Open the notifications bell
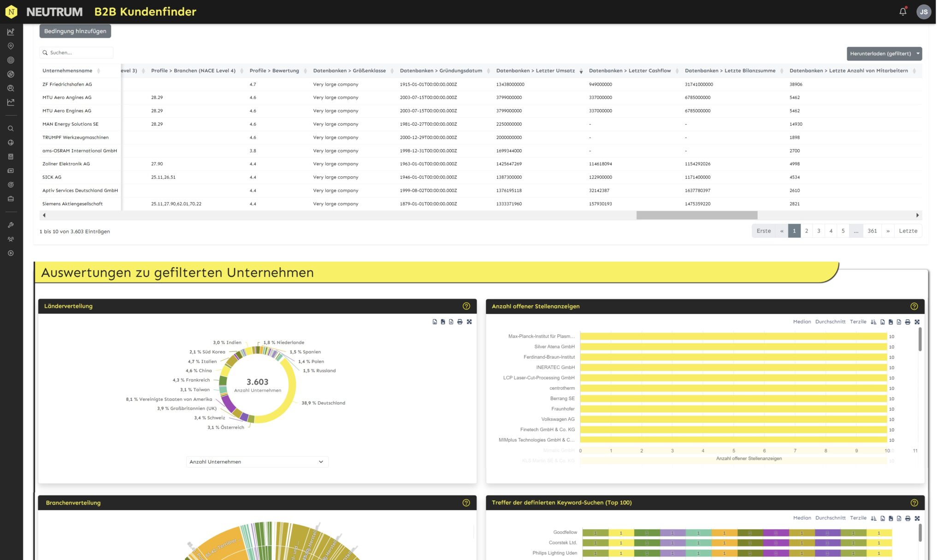This screenshot has width=944, height=560. tap(903, 12)
